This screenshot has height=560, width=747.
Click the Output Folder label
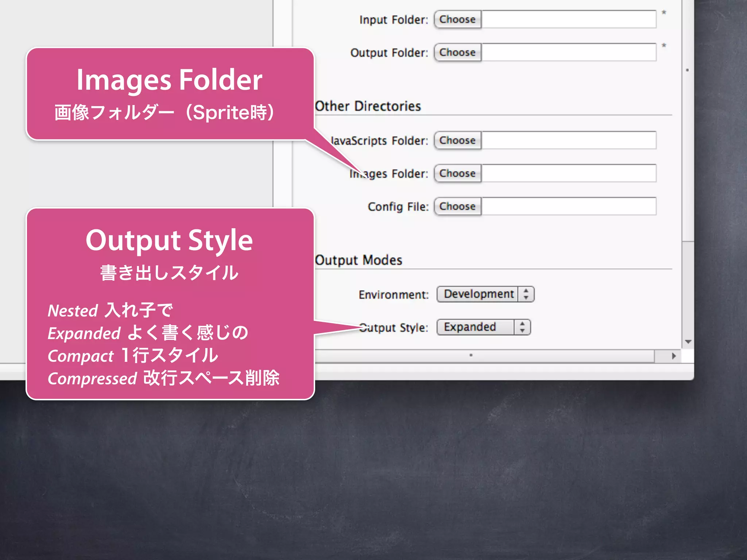pos(389,53)
